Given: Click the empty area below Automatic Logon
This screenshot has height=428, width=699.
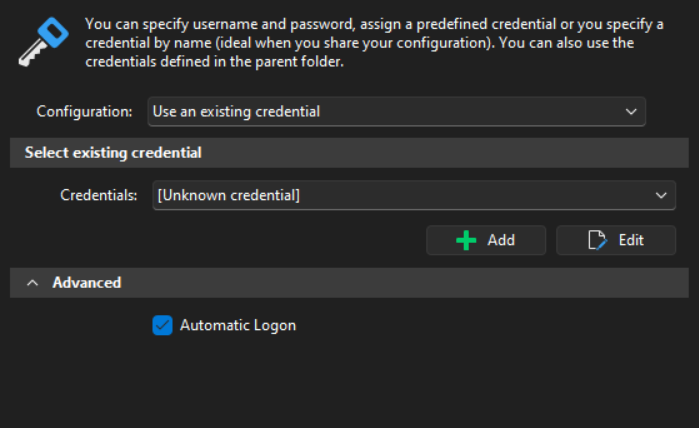Looking at the screenshot, I should coord(350,385).
